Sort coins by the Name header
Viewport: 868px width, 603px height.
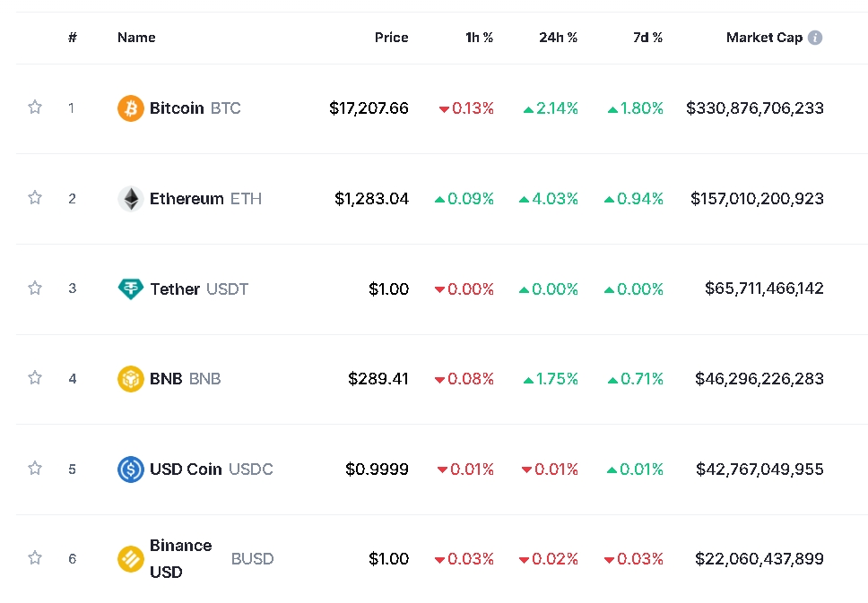(136, 38)
